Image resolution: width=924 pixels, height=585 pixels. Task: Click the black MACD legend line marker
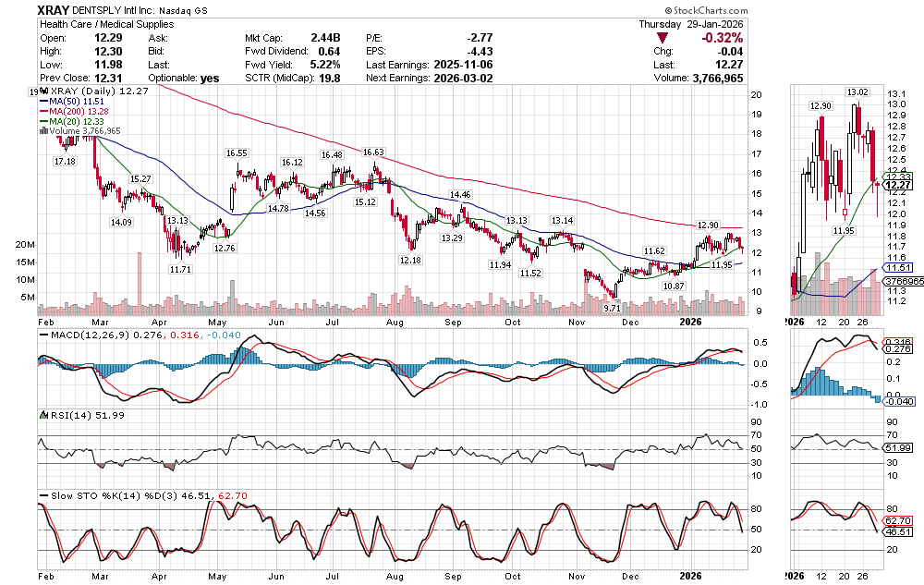(42, 334)
